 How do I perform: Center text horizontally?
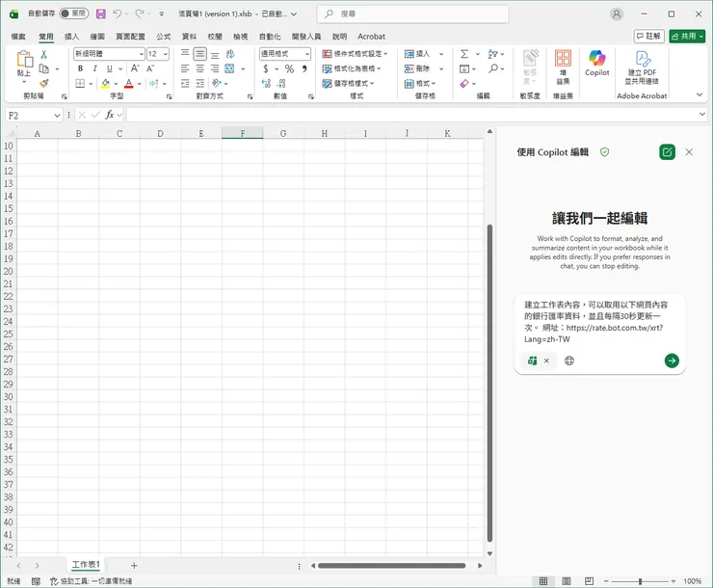[x=199, y=68]
